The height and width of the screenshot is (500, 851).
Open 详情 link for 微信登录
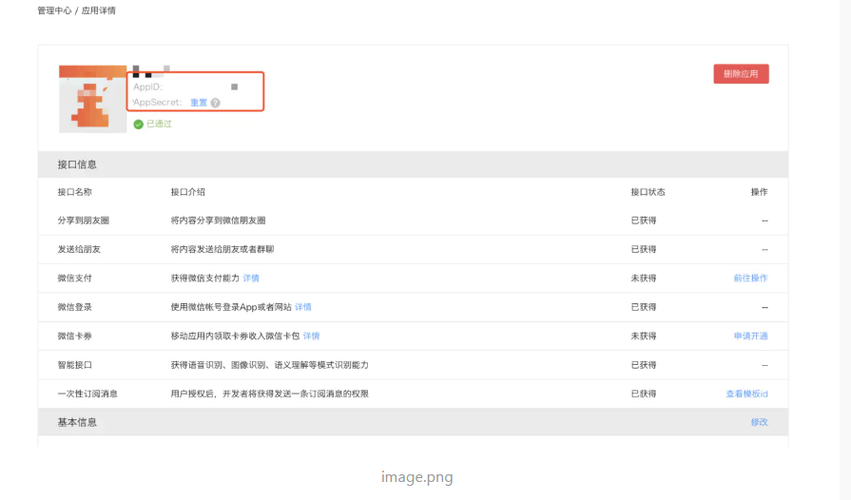303,307
